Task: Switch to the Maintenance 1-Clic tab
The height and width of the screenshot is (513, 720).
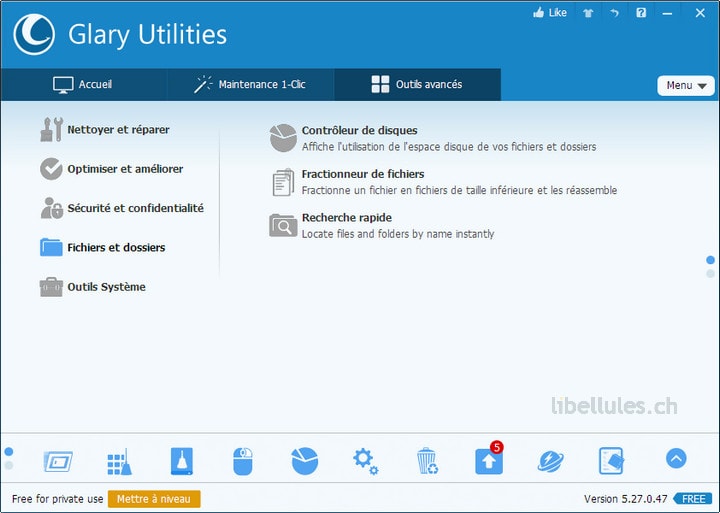Action: click(250, 85)
